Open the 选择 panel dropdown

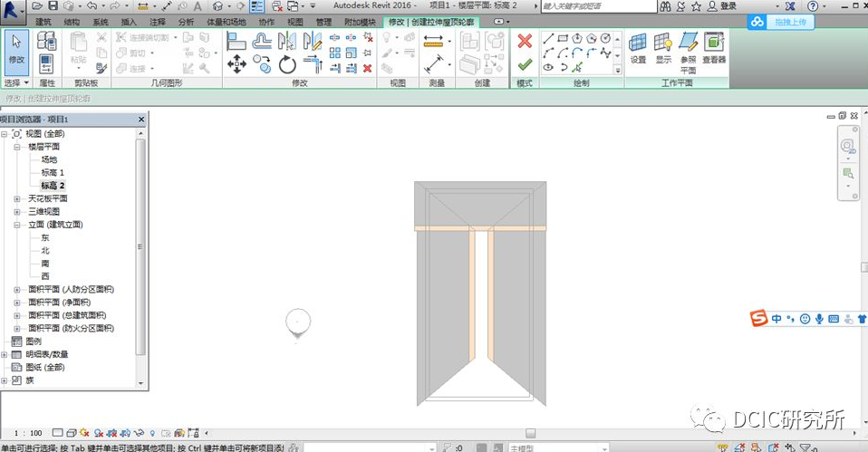pos(16,82)
